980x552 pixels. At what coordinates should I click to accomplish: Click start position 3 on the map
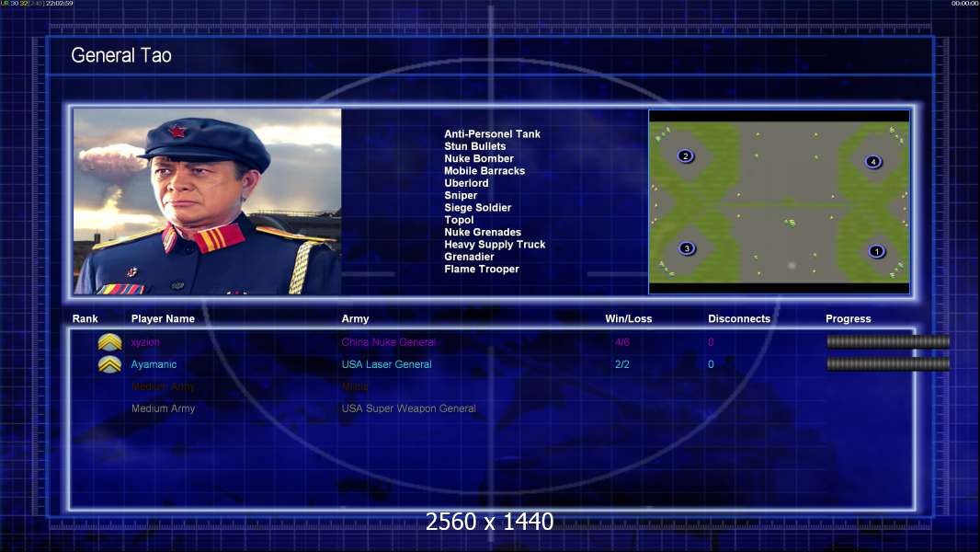pos(686,248)
